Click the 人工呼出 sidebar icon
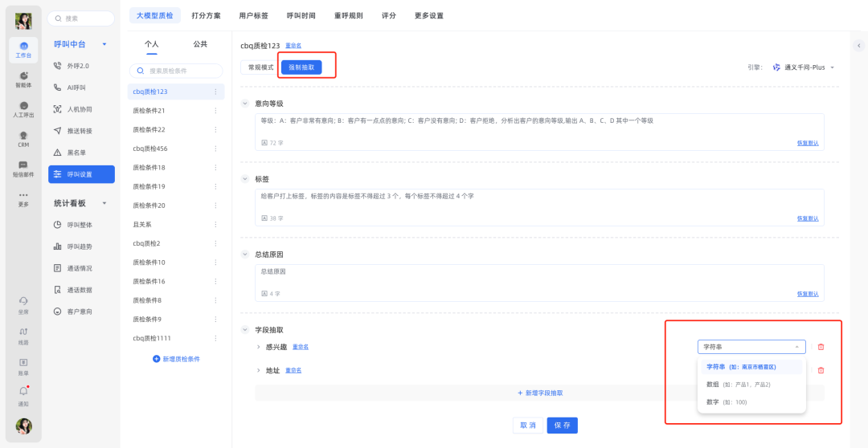The height and width of the screenshot is (448, 868). point(23,109)
